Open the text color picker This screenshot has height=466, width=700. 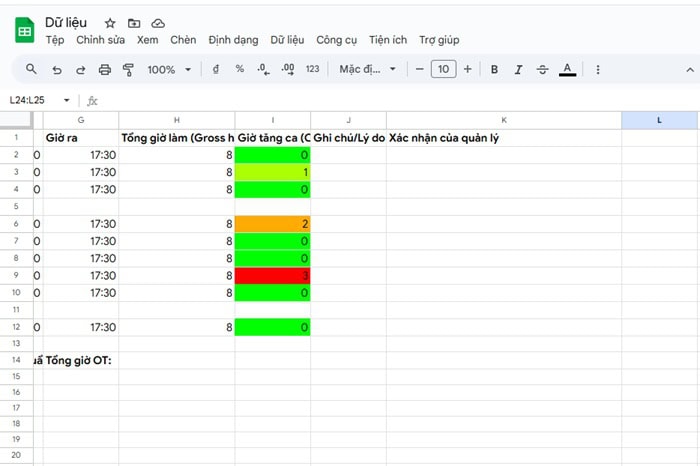tap(567, 70)
